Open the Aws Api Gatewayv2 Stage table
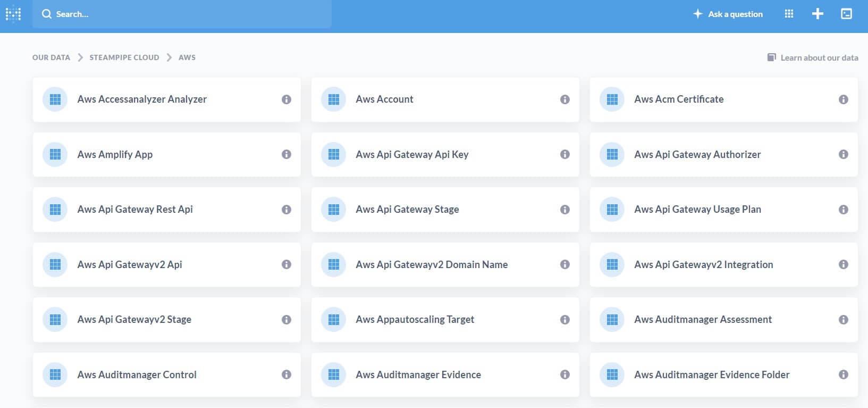Image resolution: width=868 pixels, height=408 pixels. tap(166, 320)
